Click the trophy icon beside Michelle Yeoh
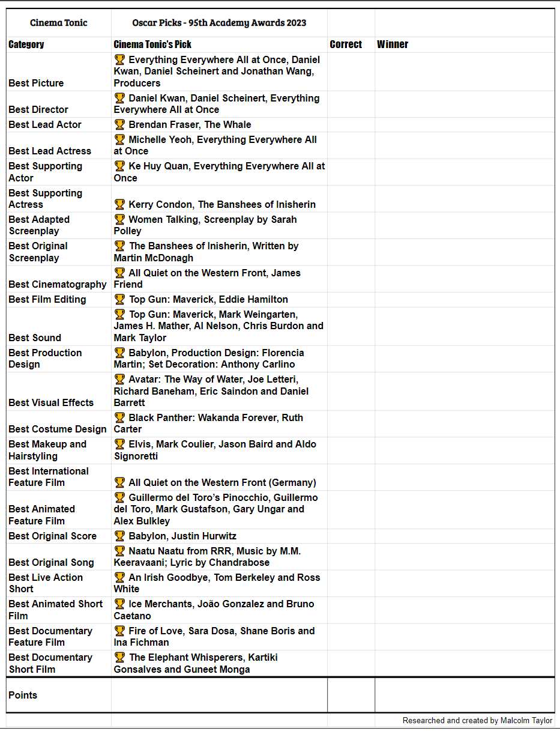This screenshot has height=734, width=560. 119,139
